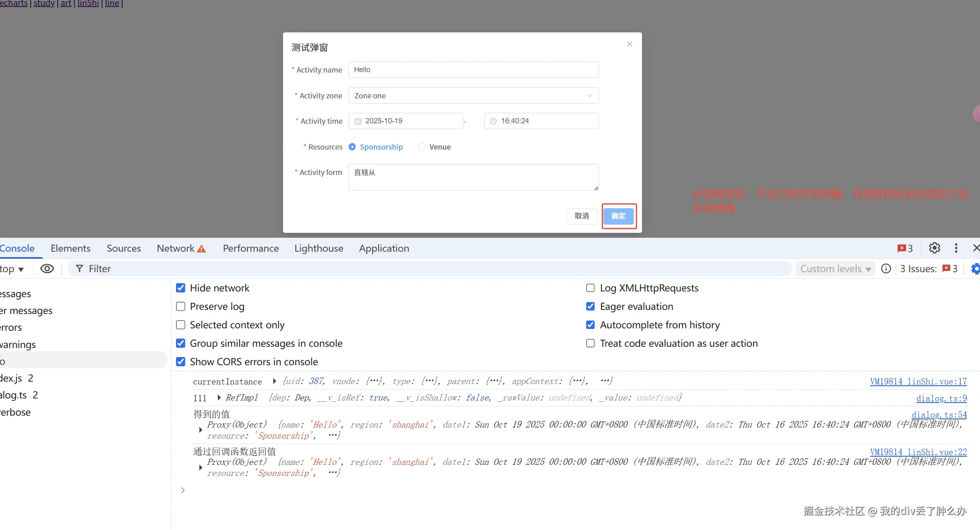The width and height of the screenshot is (980, 530).
Task: Close the dialog with the X icon
Action: click(629, 44)
